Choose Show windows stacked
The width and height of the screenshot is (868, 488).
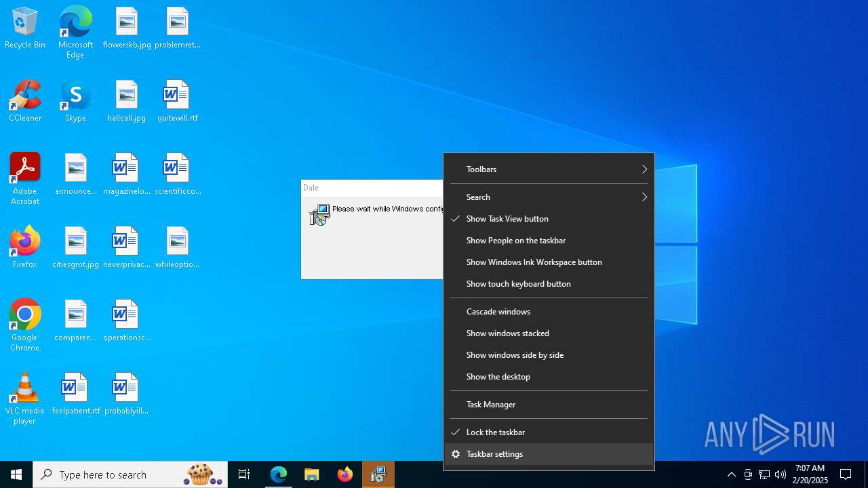(549, 333)
